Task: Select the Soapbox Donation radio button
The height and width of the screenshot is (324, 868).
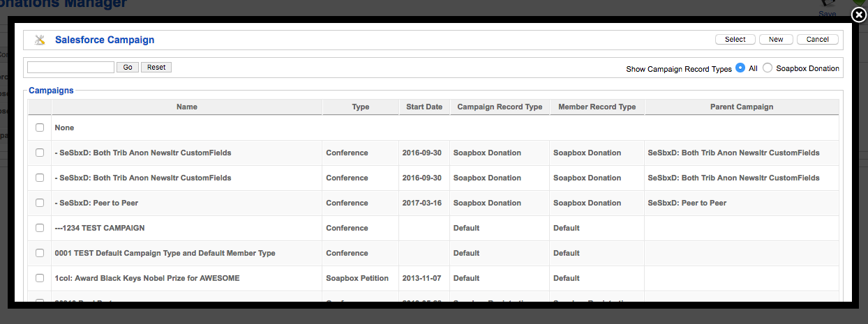Action: (x=768, y=68)
